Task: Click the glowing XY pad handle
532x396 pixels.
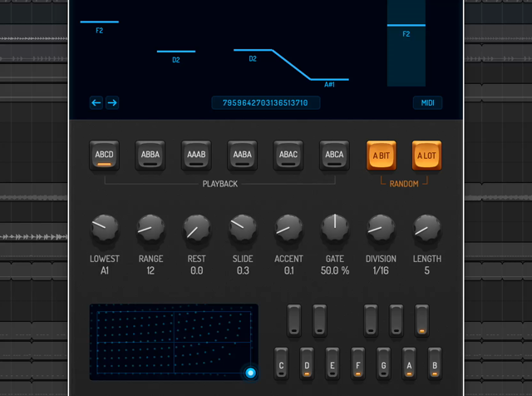Action: [x=251, y=373]
